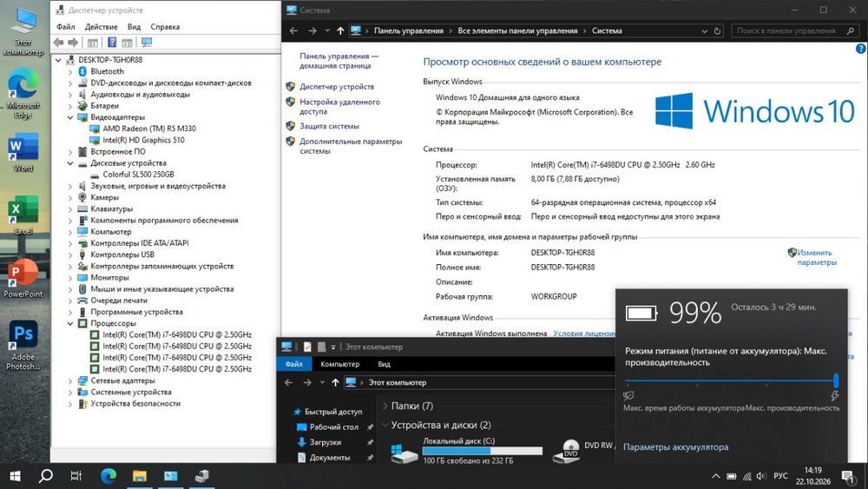Image resolution: width=868 pixels, height=489 pixels.
Task: Refresh the System control panel window
Action: (718, 31)
